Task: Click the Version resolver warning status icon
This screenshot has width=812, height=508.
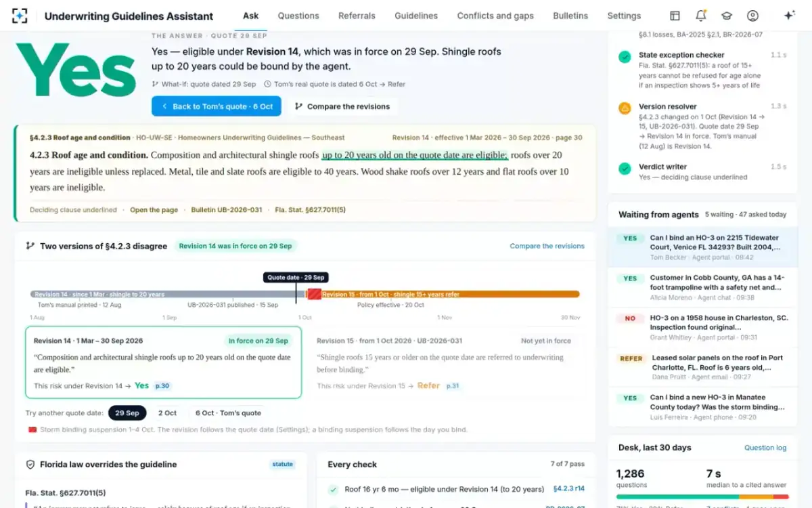Action: [625, 108]
